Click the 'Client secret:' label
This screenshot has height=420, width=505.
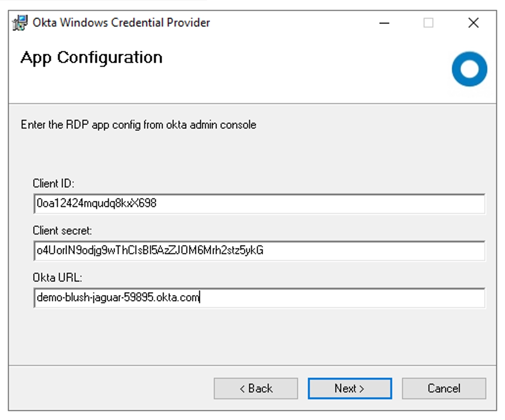pos(62,231)
